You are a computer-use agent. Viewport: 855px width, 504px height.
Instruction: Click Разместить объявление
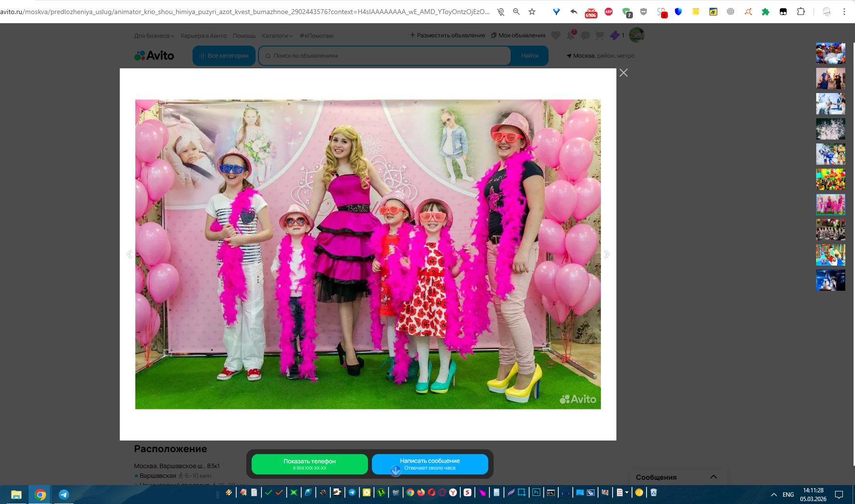point(447,35)
